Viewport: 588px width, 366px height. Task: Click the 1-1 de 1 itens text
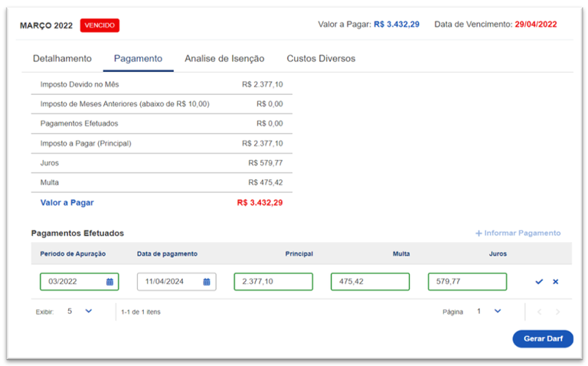[141, 312]
